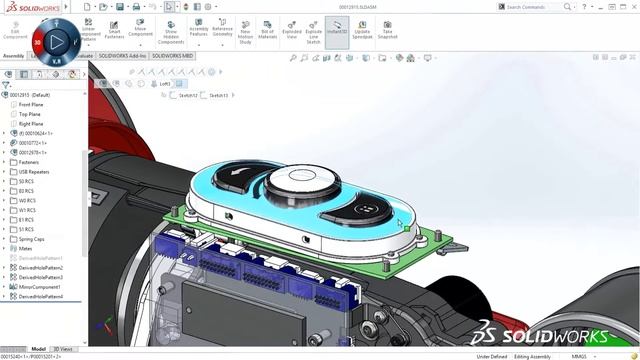Expand the Fasteners folder

pyautogui.click(x=4, y=162)
